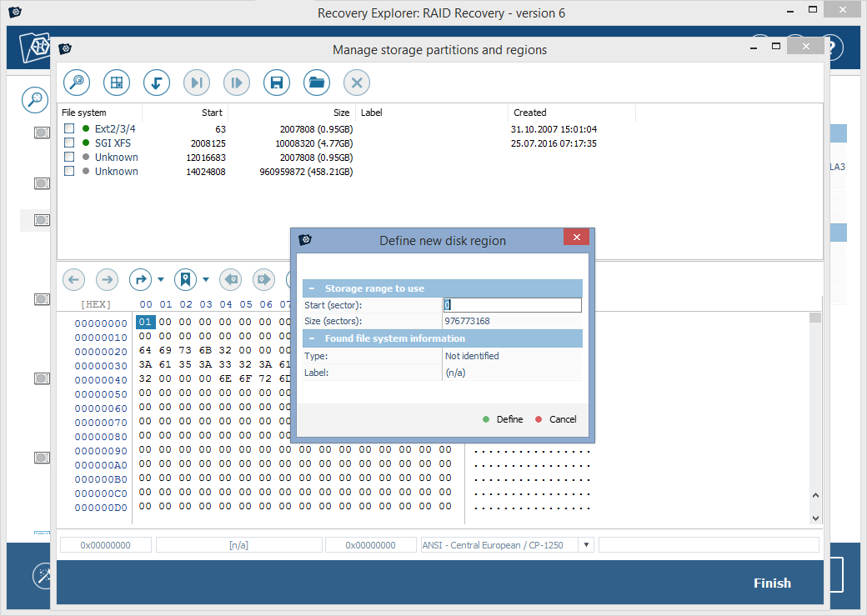Maximize the Manage storage partitions window
This screenshot has width=867, height=616.
tap(776, 47)
